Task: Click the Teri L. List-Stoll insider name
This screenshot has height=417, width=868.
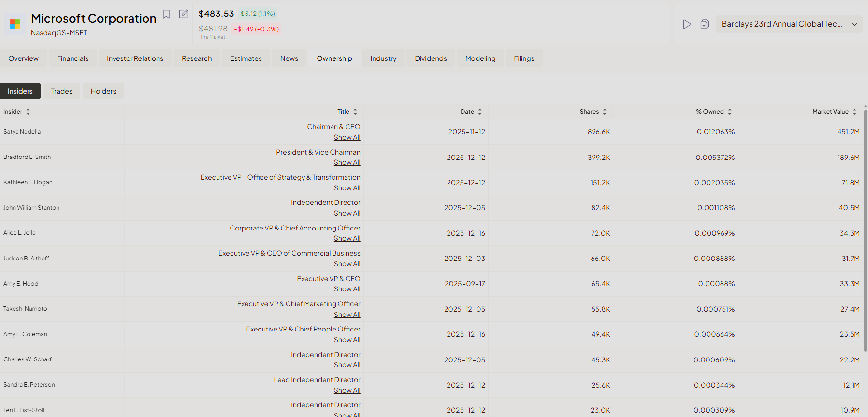Action: coord(24,410)
